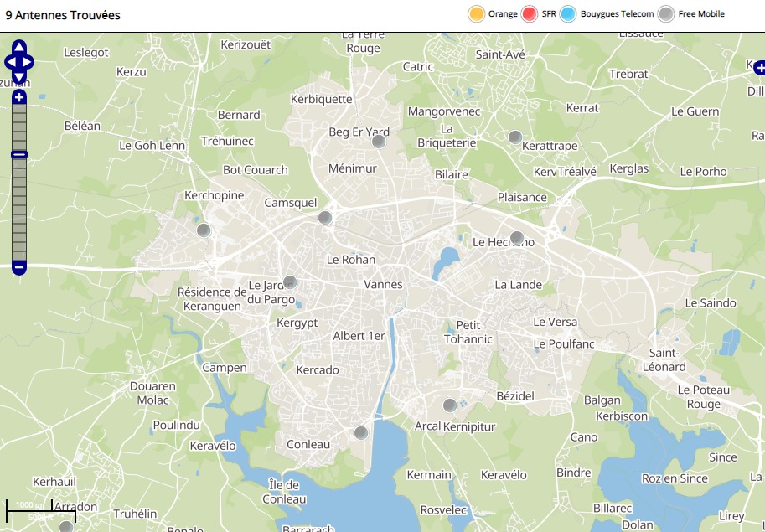
Task: Click the antenna marker near Beg Er Yard
Action: [x=379, y=142]
